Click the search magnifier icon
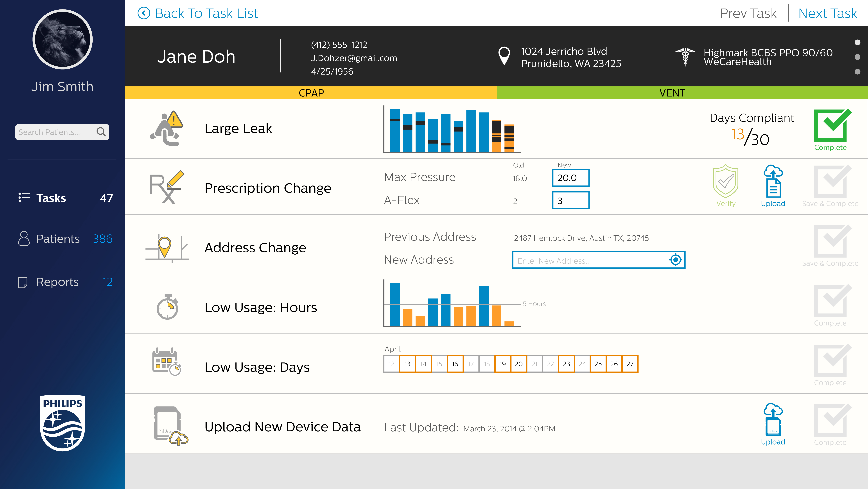This screenshot has height=489, width=868. (101, 132)
